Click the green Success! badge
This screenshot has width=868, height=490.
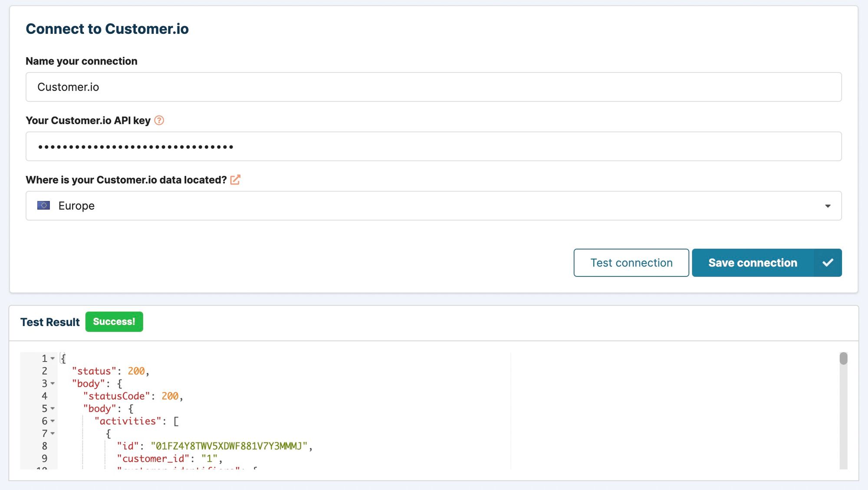(x=114, y=322)
